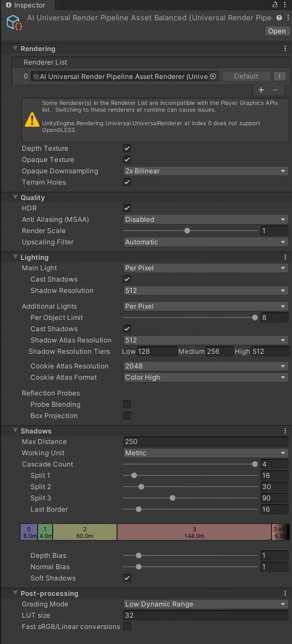The image size is (292, 644).
Task: Click High shadow resolution tier field
Action: (x=270, y=352)
